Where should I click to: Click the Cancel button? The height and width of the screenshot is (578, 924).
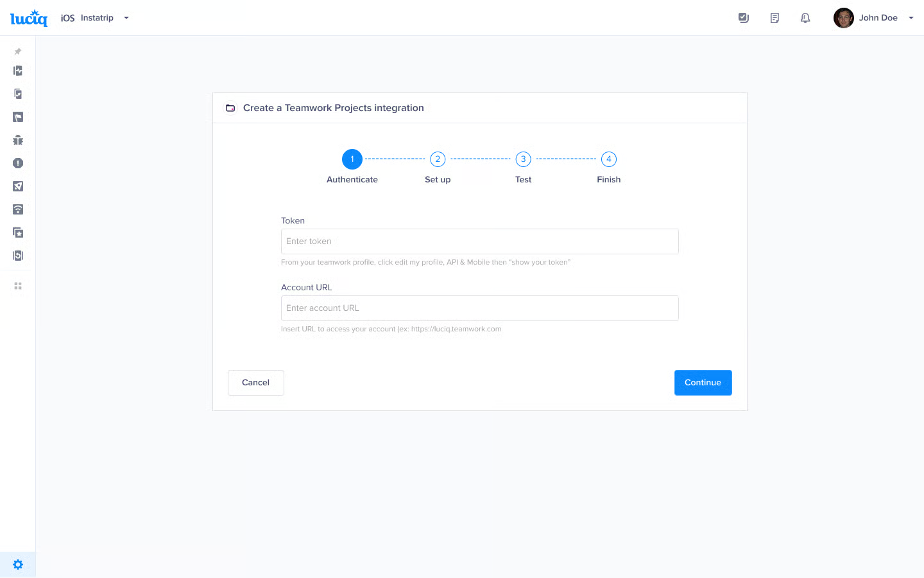[256, 383]
